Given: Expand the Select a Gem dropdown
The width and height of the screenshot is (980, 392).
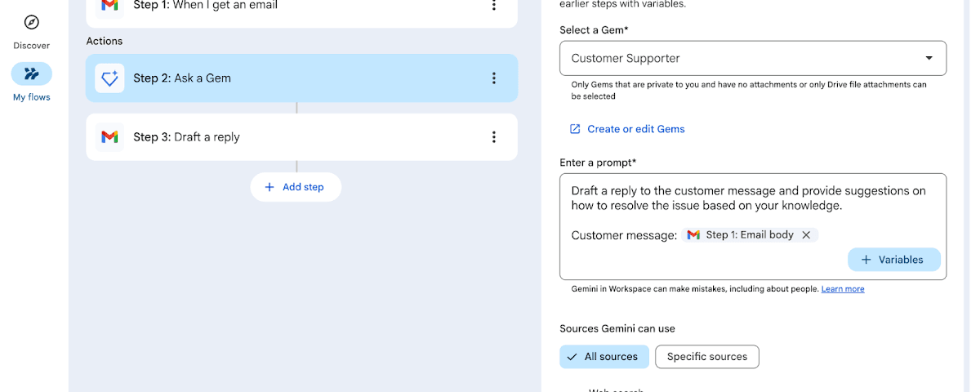Looking at the screenshot, I should 751,59.
